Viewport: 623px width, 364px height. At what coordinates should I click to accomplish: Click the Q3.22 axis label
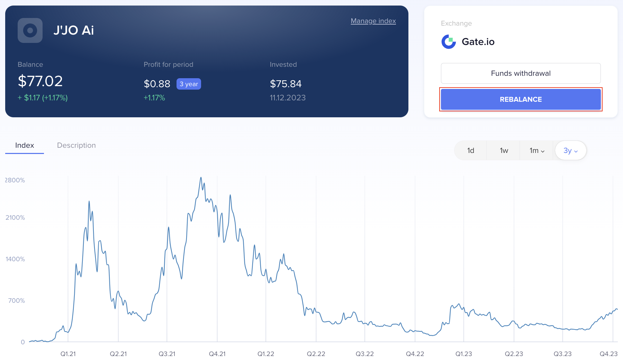coord(365,354)
